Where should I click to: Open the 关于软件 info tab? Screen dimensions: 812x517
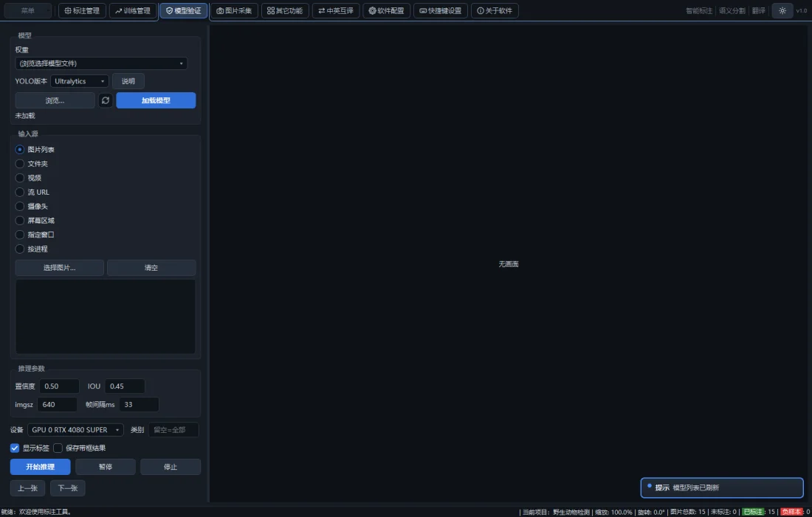pos(495,11)
